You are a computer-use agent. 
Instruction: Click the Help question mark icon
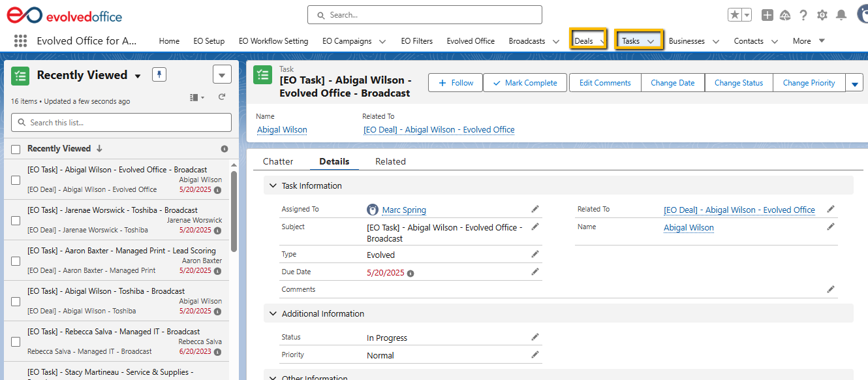(803, 15)
